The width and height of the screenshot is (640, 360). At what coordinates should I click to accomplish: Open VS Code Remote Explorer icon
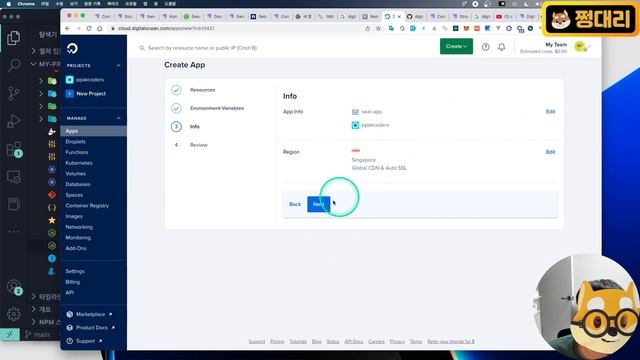click(x=13, y=177)
